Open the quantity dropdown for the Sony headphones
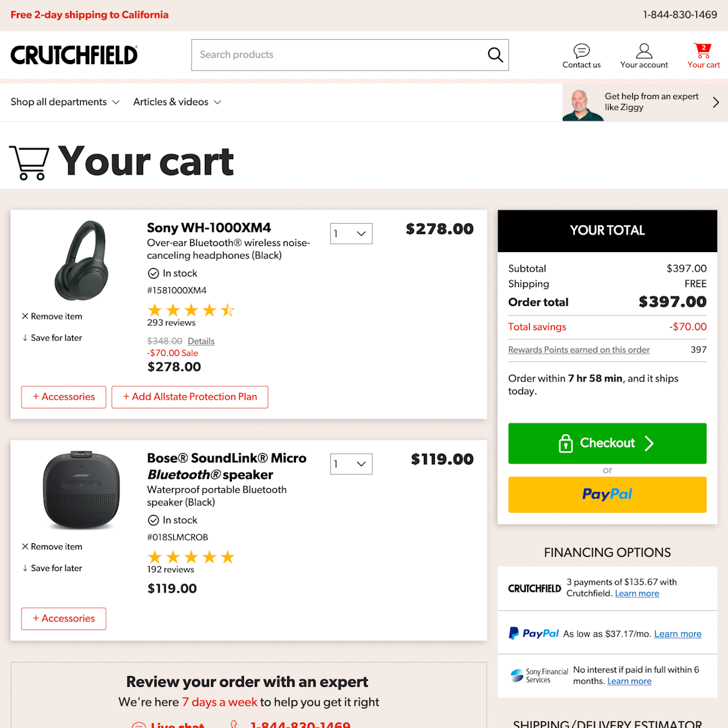Viewport: 728px width, 728px height. tap(351, 233)
